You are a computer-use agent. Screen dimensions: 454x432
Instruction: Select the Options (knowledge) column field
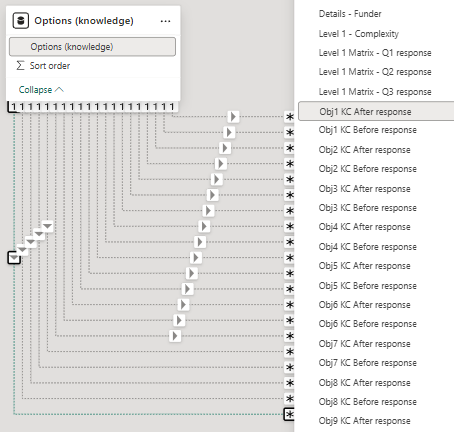pyautogui.click(x=92, y=47)
